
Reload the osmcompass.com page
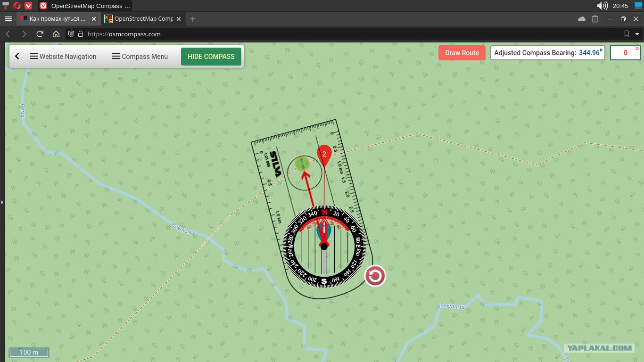pos(40,34)
